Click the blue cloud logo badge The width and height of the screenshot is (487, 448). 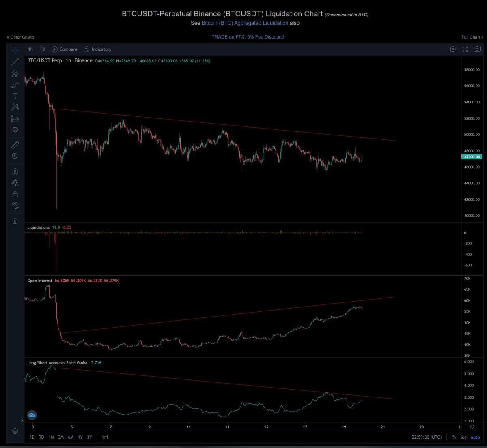32,415
